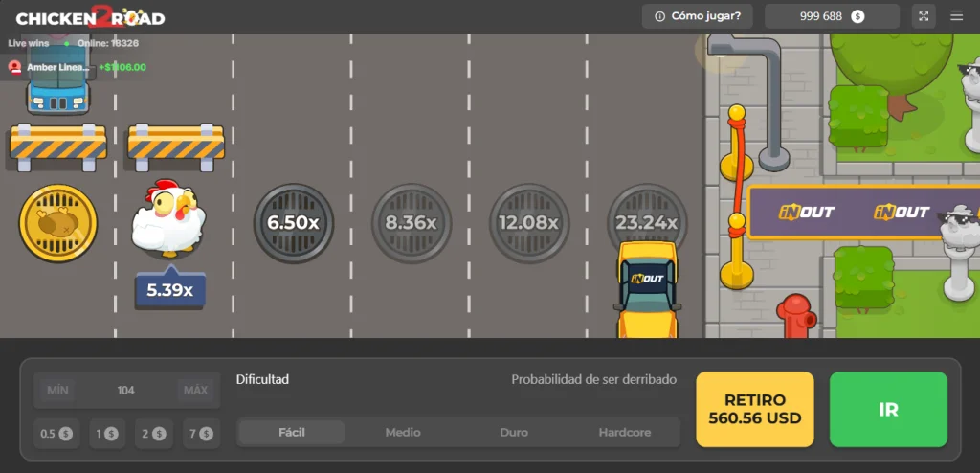The width and height of the screenshot is (980, 473).
Task: Click the Amber Linea avatar icon
Action: [15, 67]
